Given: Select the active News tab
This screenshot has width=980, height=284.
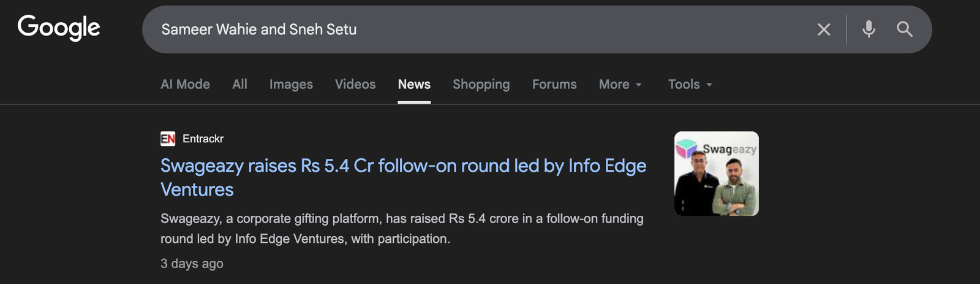Looking at the screenshot, I should (414, 85).
